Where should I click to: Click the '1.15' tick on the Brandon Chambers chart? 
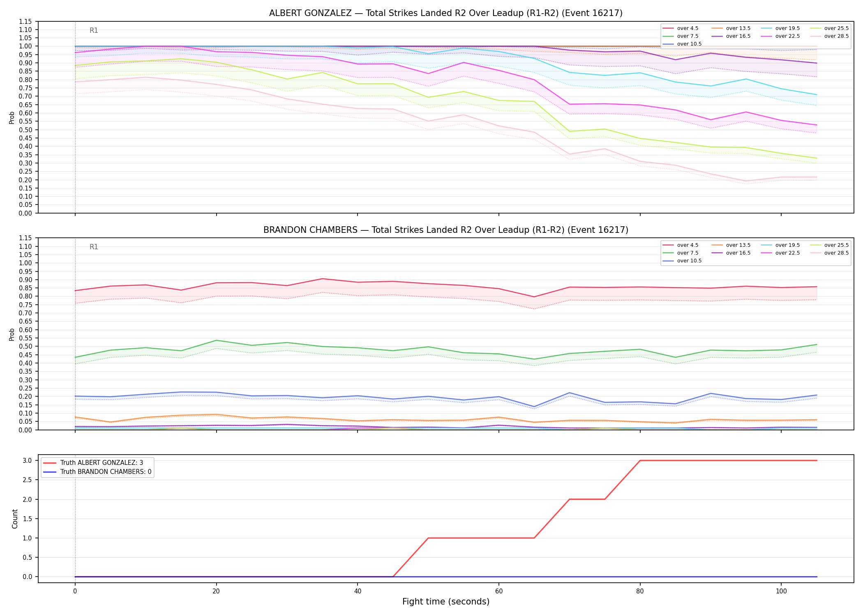click(25, 238)
